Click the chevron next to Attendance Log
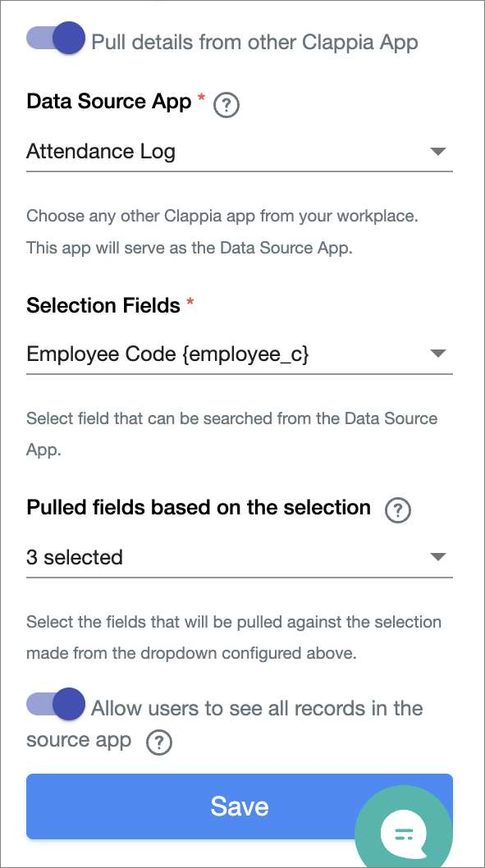Screen dimensions: 485x868 pyautogui.click(x=439, y=151)
